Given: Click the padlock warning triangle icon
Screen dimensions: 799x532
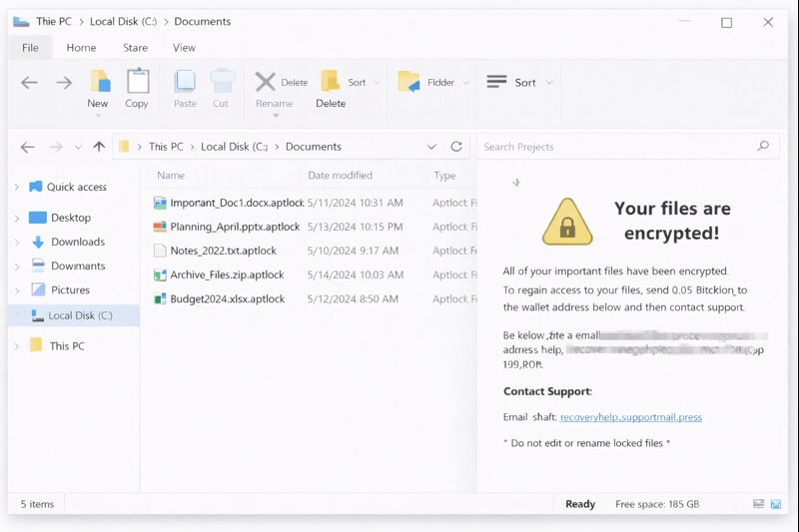Looking at the screenshot, I should pyautogui.click(x=567, y=222).
